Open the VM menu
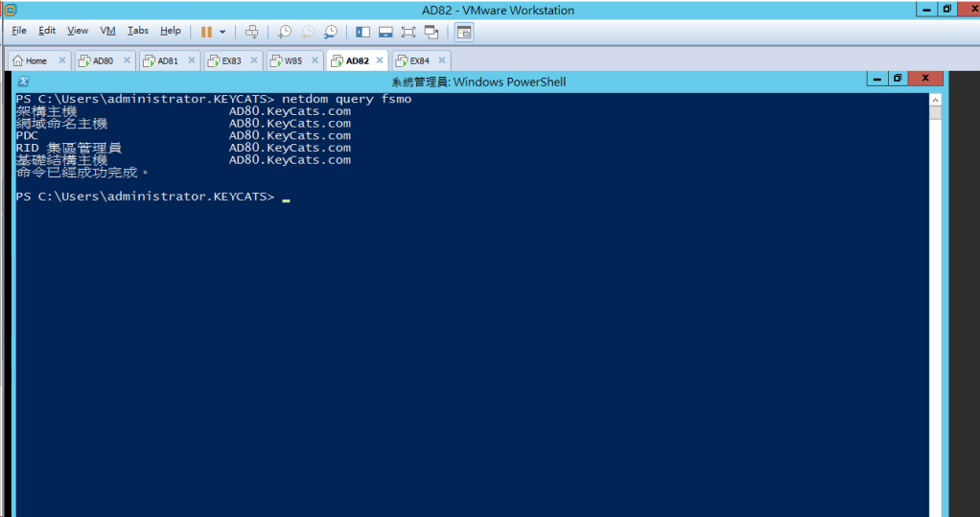The height and width of the screenshot is (517, 980). point(107,31)
